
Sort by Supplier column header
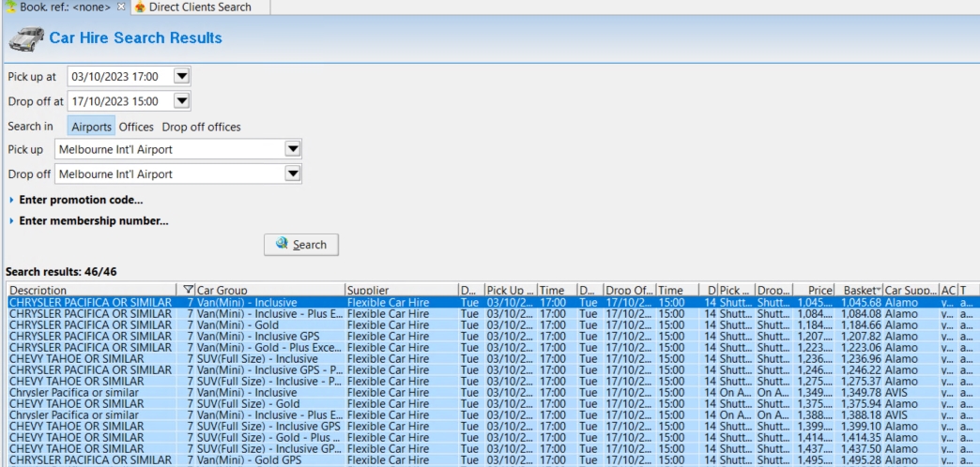[401, 290]
